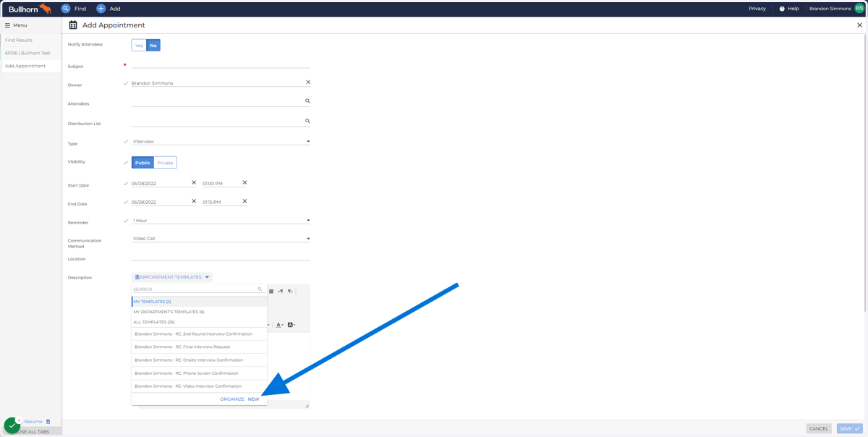Image resolution: width=868 pixels, height=437 pixels.
Task: Open the Privacy link
Action: (x=757, y=9)
